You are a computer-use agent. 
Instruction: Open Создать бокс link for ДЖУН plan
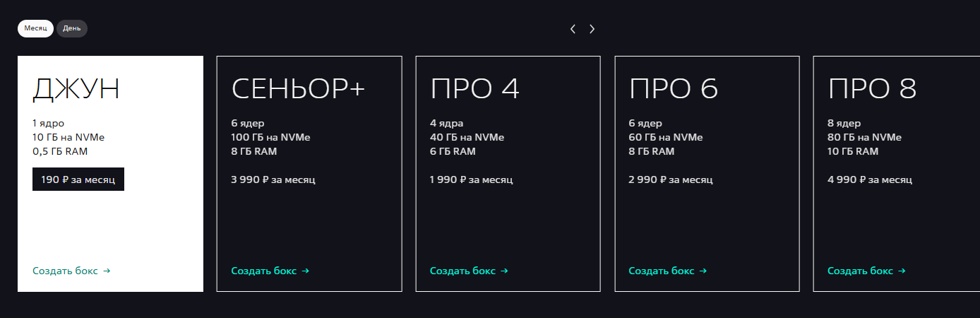(65, 271)
